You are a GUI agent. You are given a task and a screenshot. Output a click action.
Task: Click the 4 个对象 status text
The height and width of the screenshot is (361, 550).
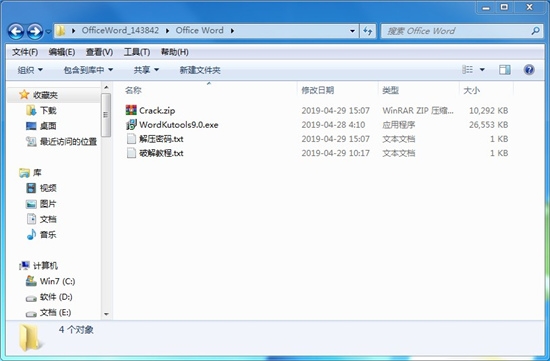pyautogui.click(x=76, y=330)
